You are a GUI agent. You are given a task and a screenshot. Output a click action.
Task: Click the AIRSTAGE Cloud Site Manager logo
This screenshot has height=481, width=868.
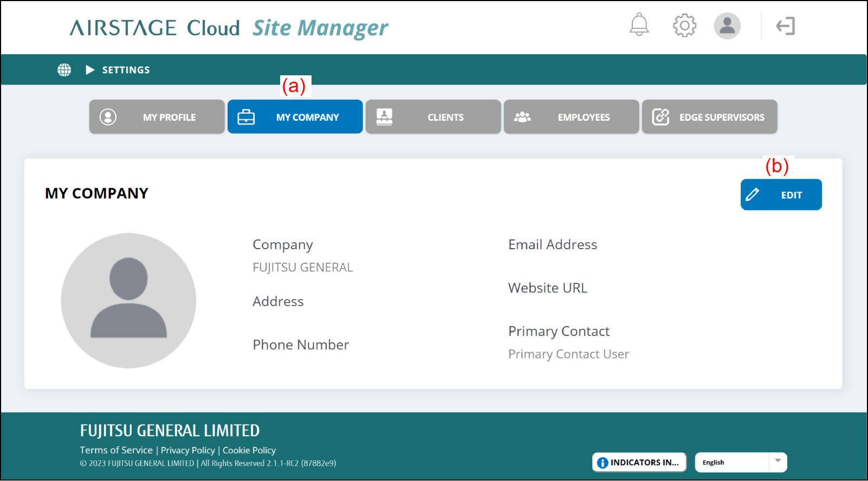229,28
